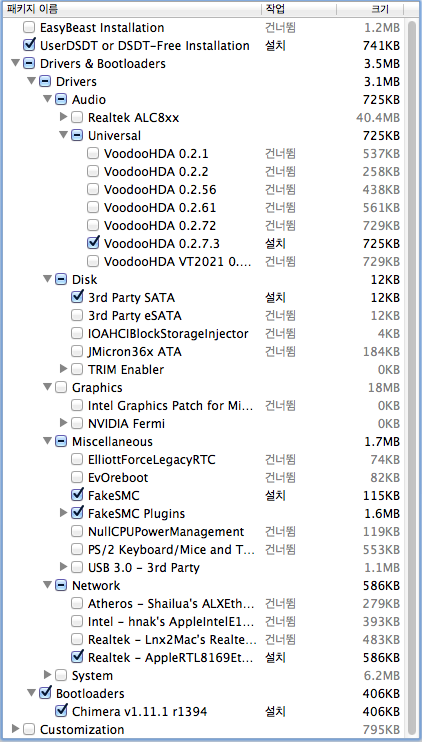Uncheck 3rd Party SATA checkbox
422x742 pixels.
[x=77, y=297]
